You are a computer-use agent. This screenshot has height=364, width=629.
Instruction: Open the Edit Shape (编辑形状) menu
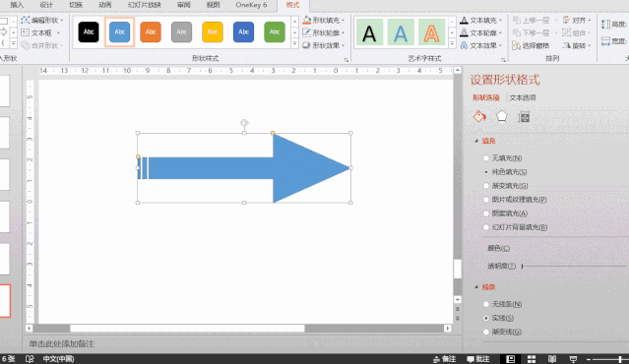tap(42, 20)
